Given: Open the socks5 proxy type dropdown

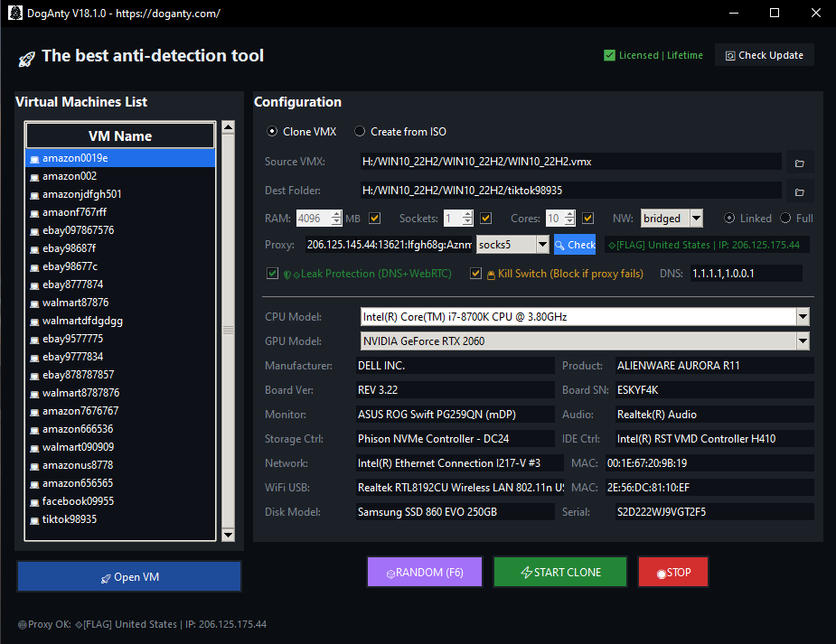Looking at the screenshot, I should point(542,245).
